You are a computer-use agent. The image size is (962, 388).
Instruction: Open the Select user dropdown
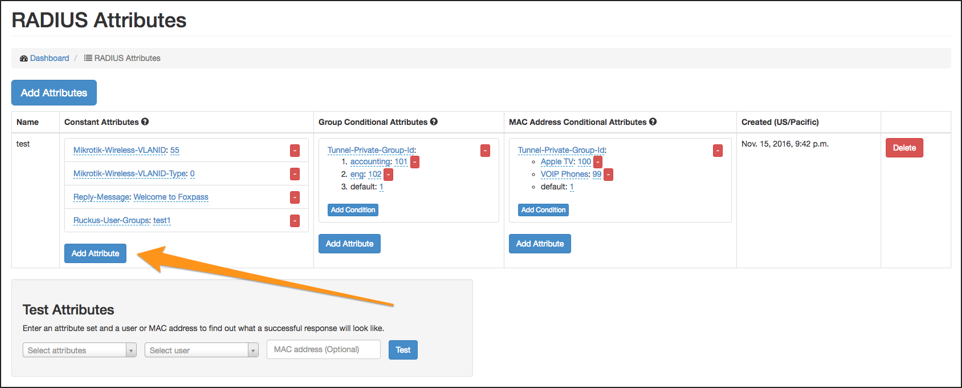(x=202, y=350)
